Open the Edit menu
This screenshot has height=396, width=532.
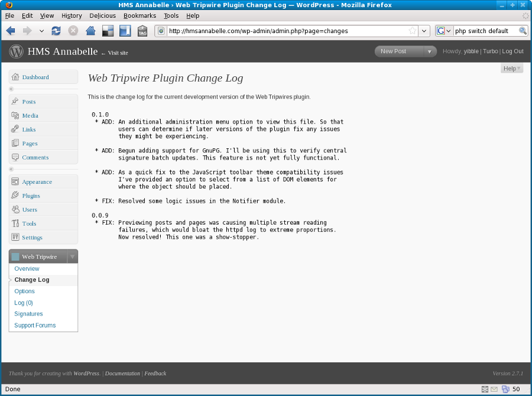[x=27, y=15]
